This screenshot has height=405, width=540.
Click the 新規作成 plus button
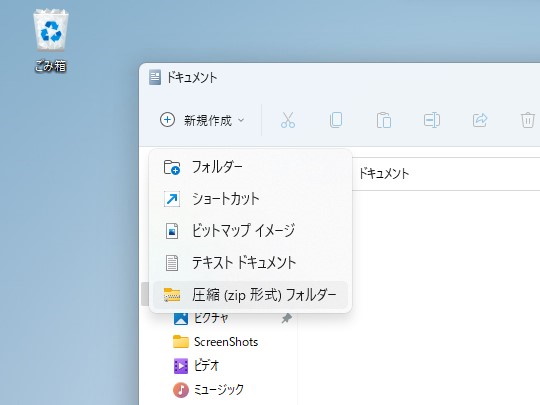(202, 120)
